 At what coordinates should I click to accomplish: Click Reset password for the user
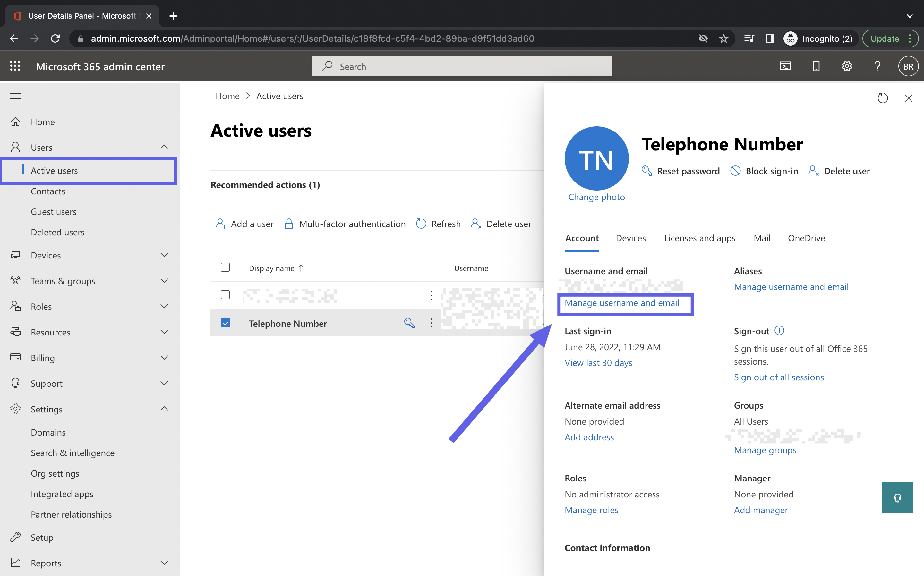pyautogui.click(x=680, y=171)
